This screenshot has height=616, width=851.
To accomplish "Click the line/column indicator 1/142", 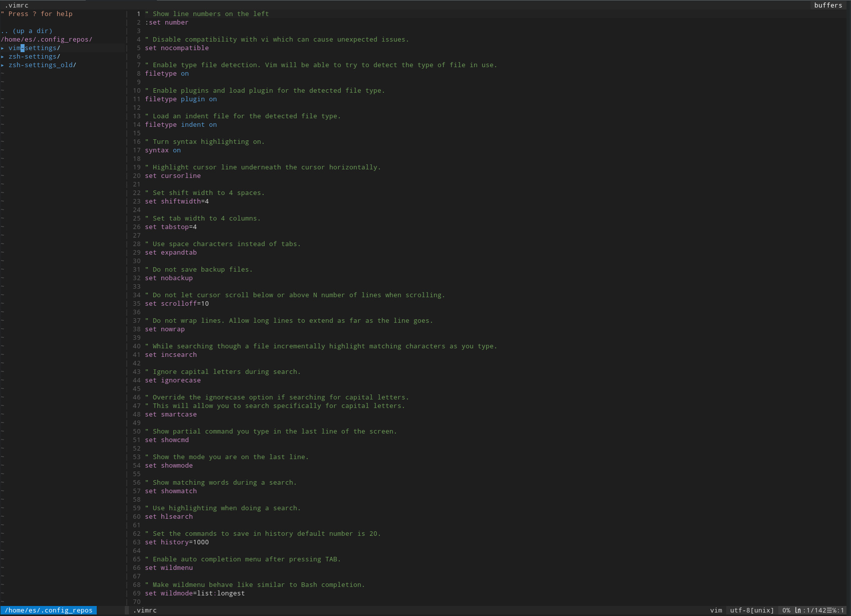I will pos(816,610).
